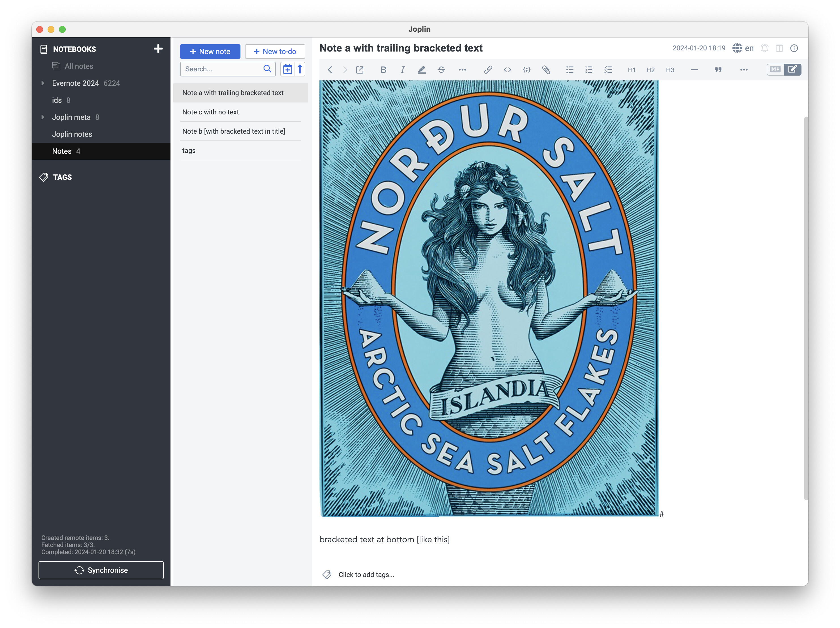The height and width of the screenshot is (628, 840).
Task: Open 'Note a with trailing bracketed text'
Action: coord(241,93)
